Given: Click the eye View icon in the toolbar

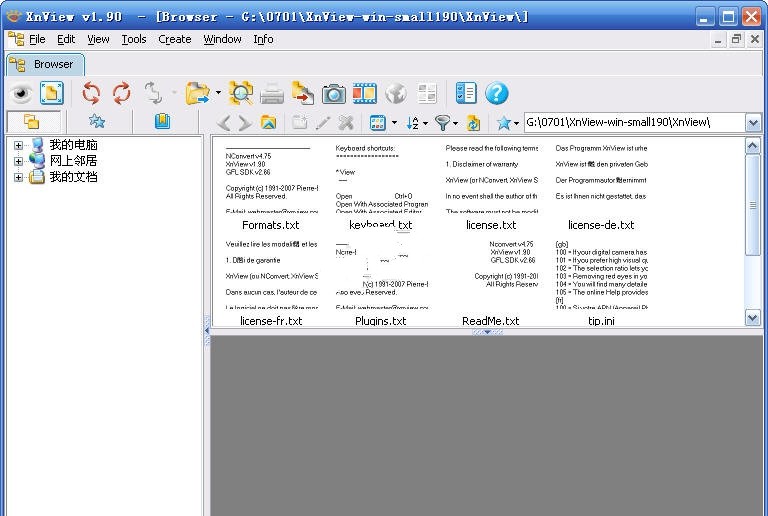Looking at the screenshot, I should [x=21, y=93].
